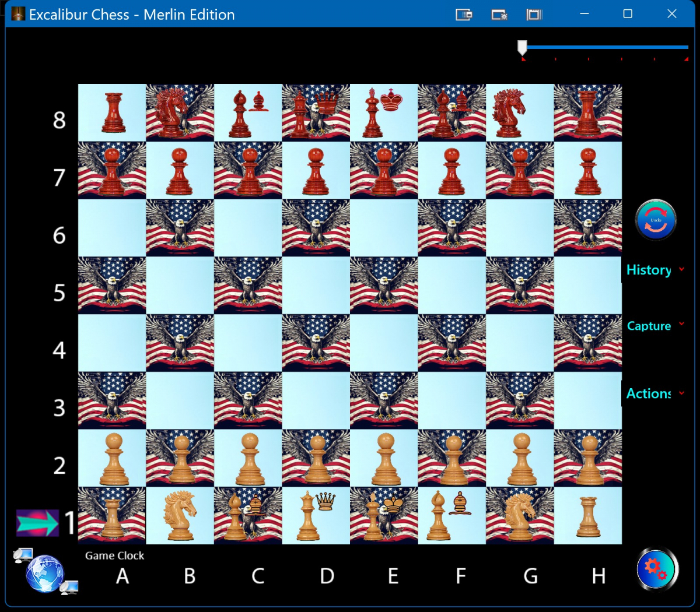
Task: Click the first title bar layout icon
Action: (464, 15)
